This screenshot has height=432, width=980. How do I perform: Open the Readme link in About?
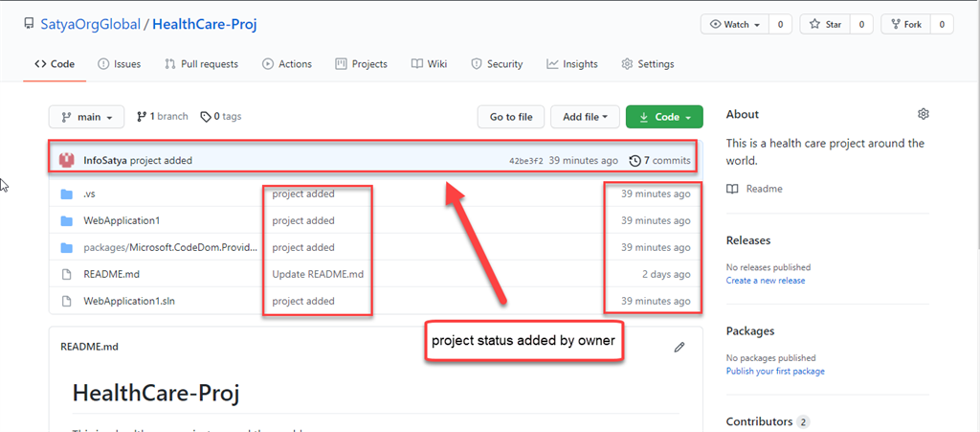coord(754,188)
